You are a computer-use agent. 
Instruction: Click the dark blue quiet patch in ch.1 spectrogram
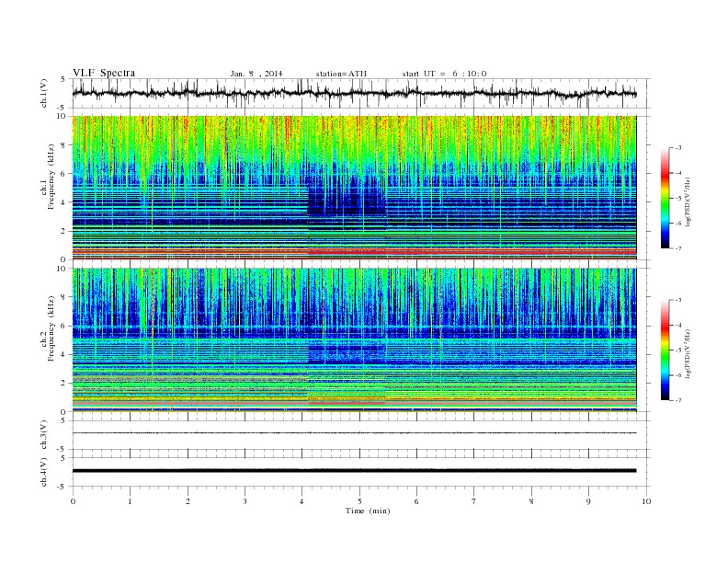[346, 200]
